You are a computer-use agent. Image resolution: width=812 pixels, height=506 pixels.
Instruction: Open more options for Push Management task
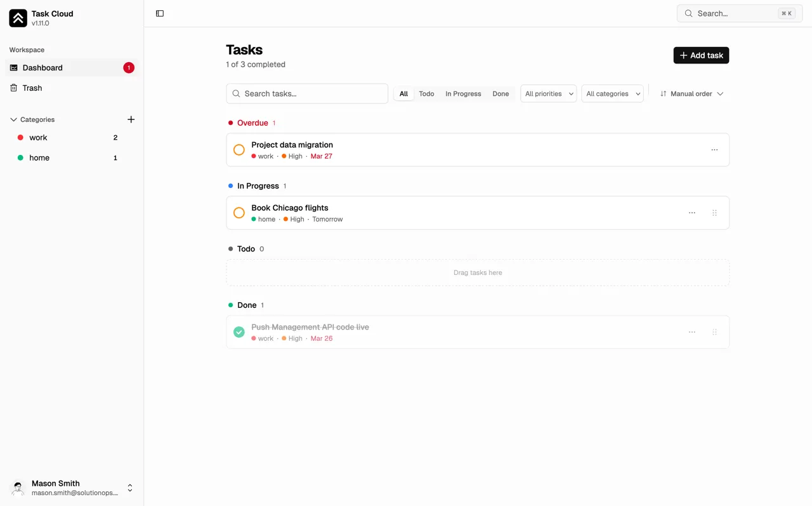(691, 332)
